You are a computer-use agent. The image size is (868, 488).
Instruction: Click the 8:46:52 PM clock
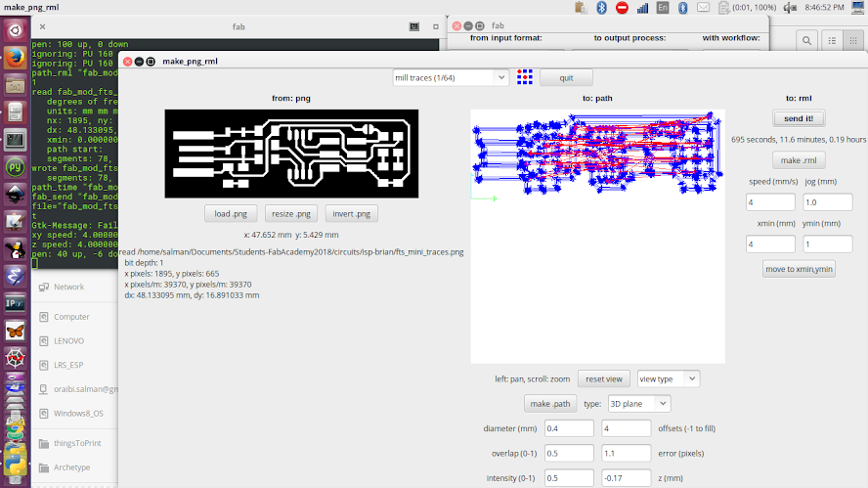click(824, 7)
